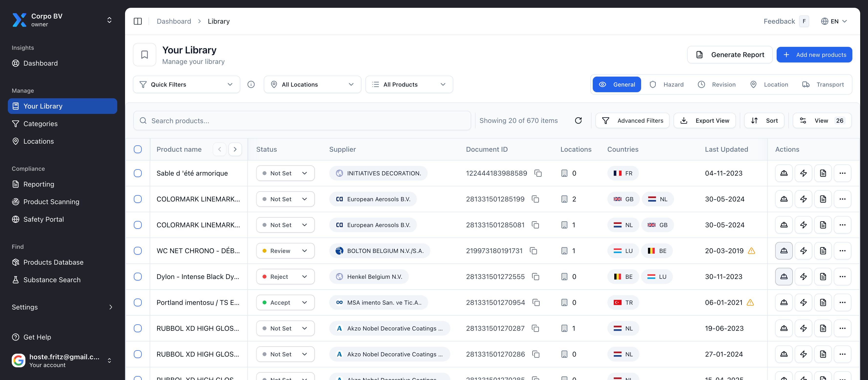Open the Substance Search sidebar item
The height and width of the screenshot is (380, 868).
point(52,280)
